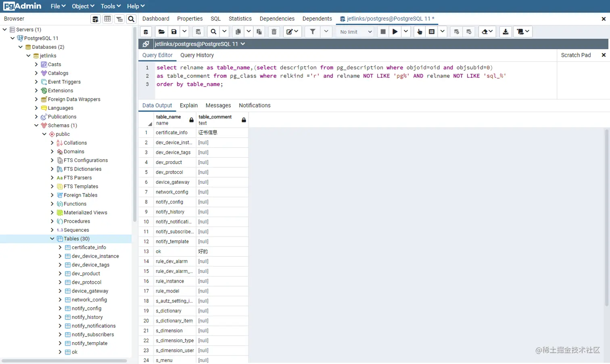Click the table_comment column header
This screenshot has width=610, height=364.
tap(222, 120)
